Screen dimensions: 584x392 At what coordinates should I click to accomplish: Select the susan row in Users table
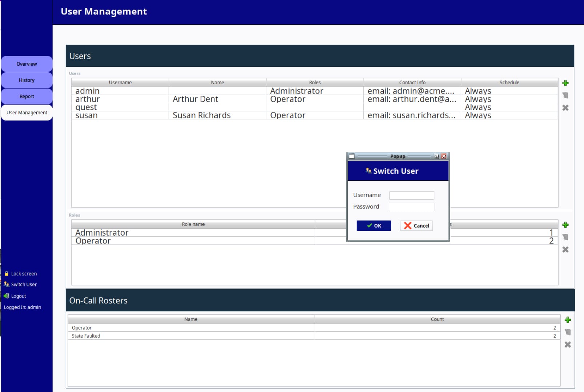[x=120, y=115]
